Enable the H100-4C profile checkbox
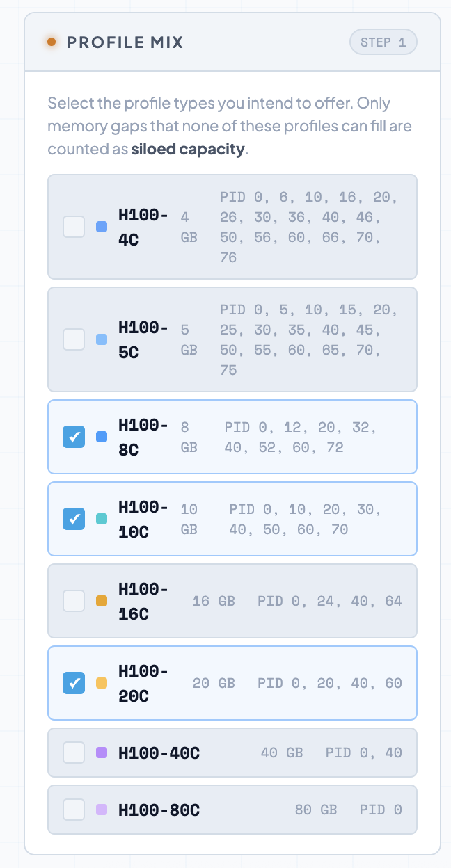Image resolution: width=451 pixels, height=868 pixels. click(73, 227)
